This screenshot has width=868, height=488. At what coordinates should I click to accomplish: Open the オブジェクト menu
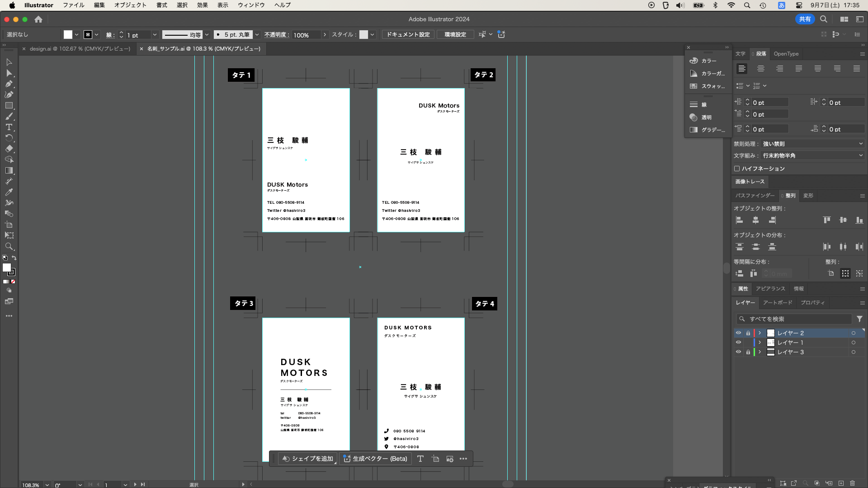130,5
